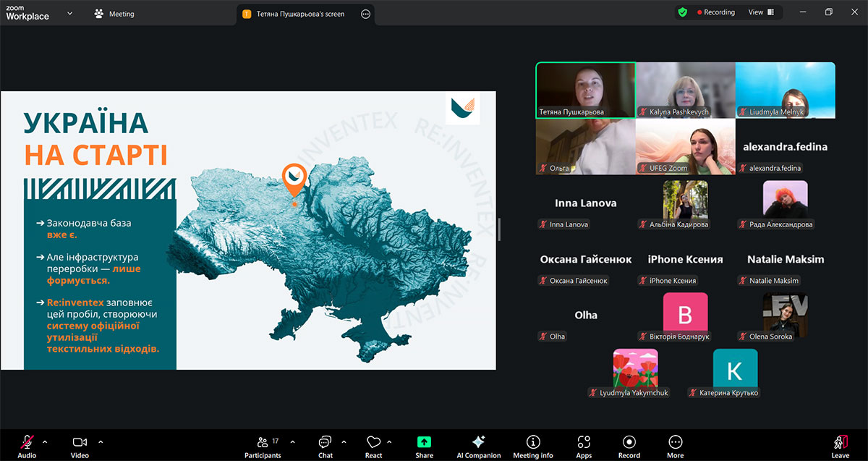Open the More options menu
This screenshot has height=461, width=868.
[x=675, y=443]
